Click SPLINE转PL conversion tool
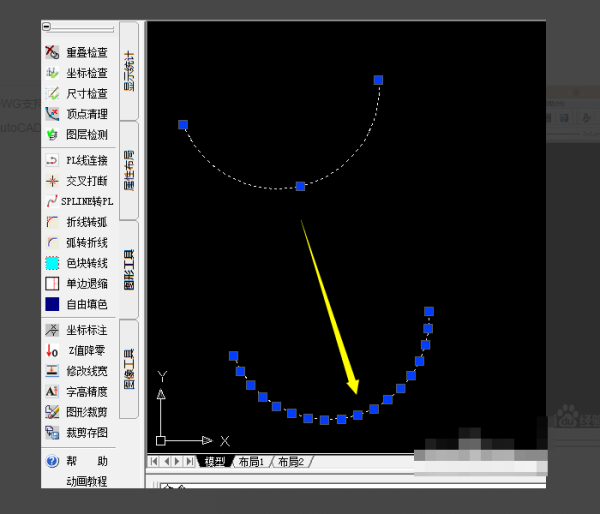Screen dimensions: 600x514 [53, 201]
